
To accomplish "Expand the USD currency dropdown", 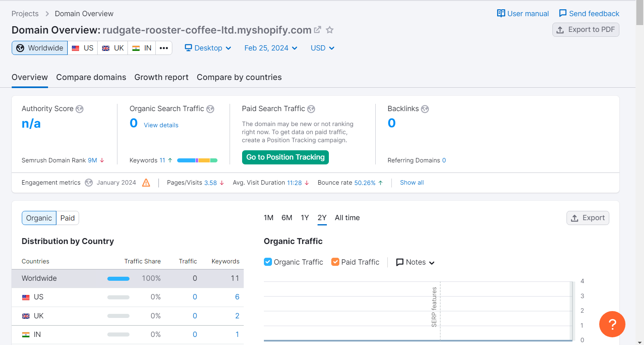I will 322,48.
